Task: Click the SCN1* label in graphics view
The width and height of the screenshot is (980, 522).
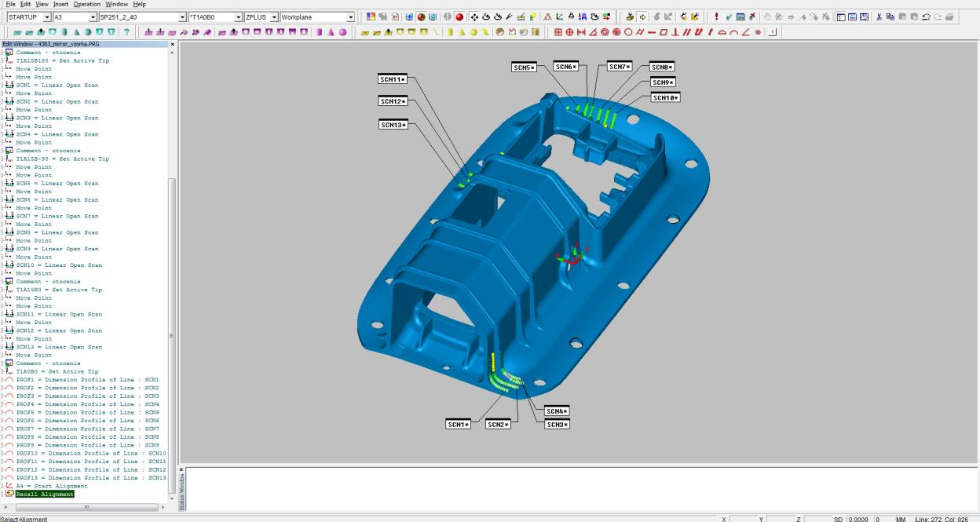Action: pos(458,424)
